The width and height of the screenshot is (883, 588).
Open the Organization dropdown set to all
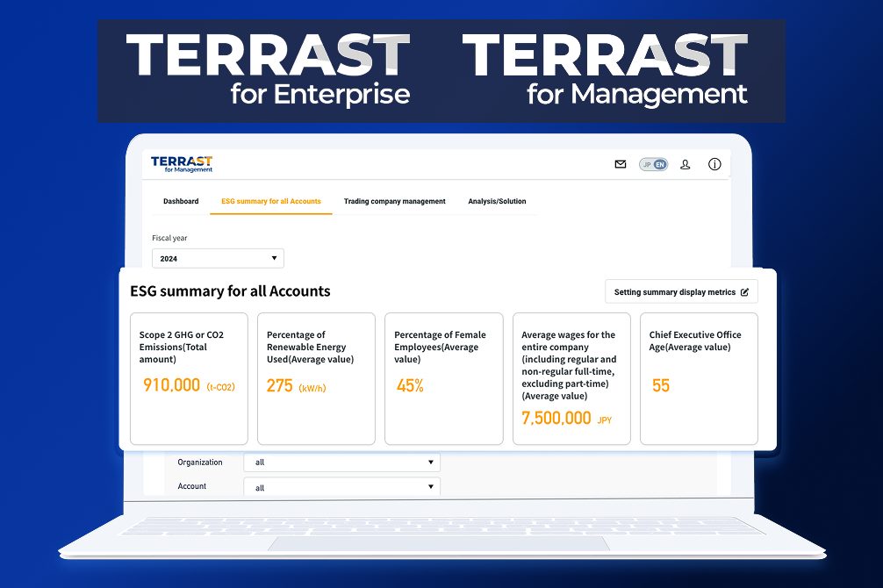[x=341, y=462]
